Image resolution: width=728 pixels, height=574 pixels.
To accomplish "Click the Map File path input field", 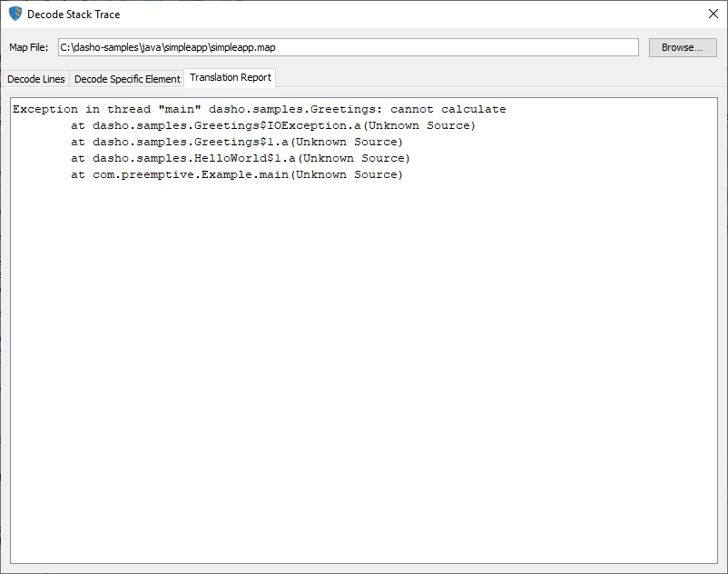I will pyautogui.click(x=349, y=47).
